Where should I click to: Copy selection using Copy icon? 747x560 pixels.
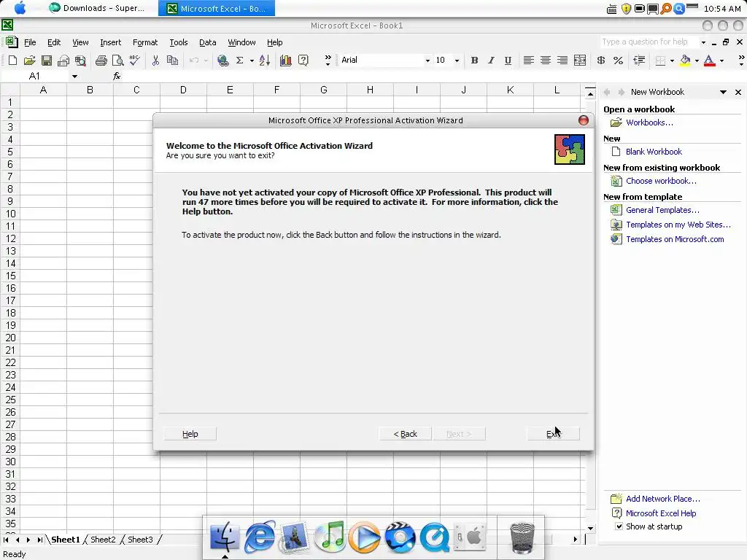(172, 61)
